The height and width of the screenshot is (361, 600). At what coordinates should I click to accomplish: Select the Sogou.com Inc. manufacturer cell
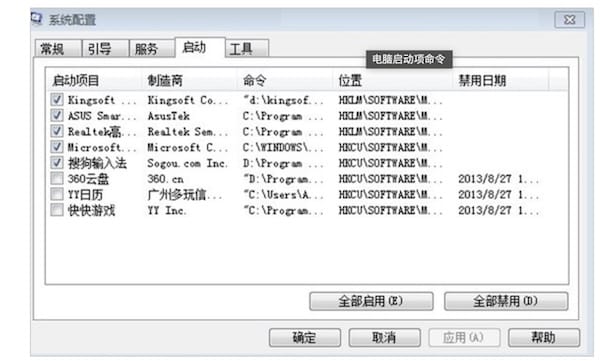click(x=188, y=163)
